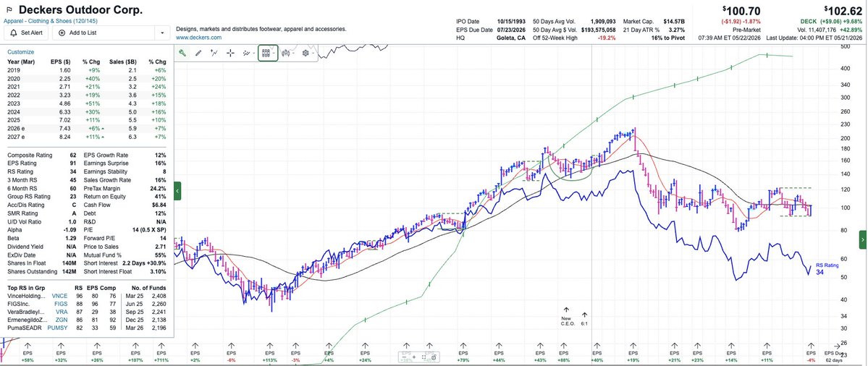This screenshot has width=868, height=366.
Task: Click the Set Alert button
Action: coord(25,33)
